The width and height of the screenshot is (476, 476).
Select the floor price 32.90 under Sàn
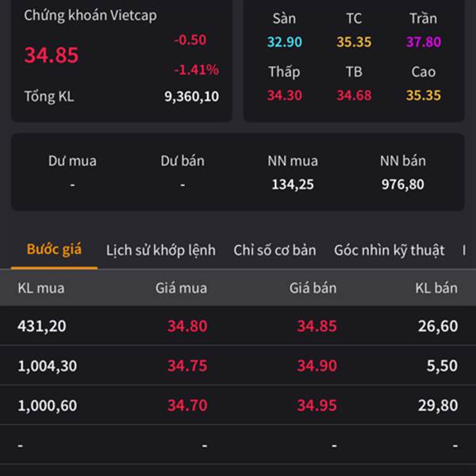(284, 42)
